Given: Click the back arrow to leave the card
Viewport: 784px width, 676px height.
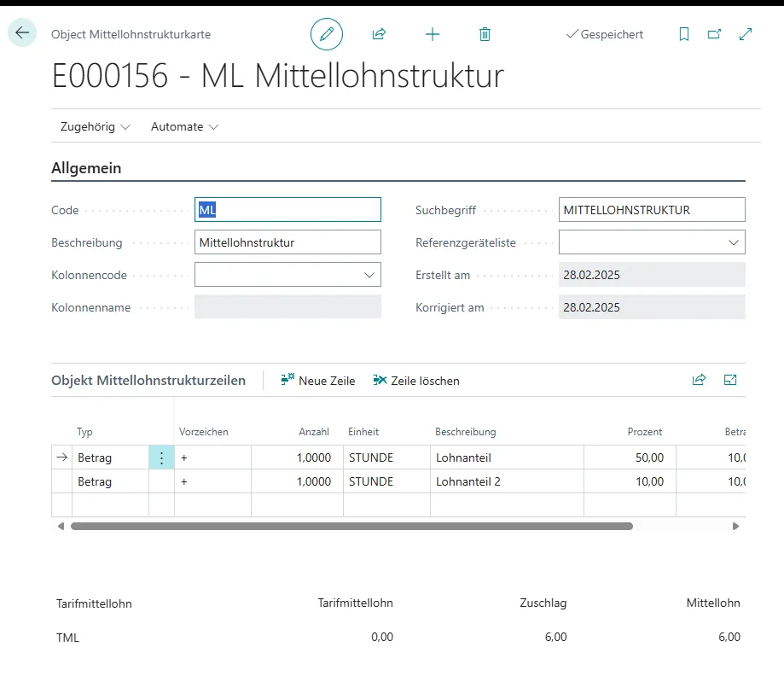Looking at the screenshot, I should tap(21, 32).
